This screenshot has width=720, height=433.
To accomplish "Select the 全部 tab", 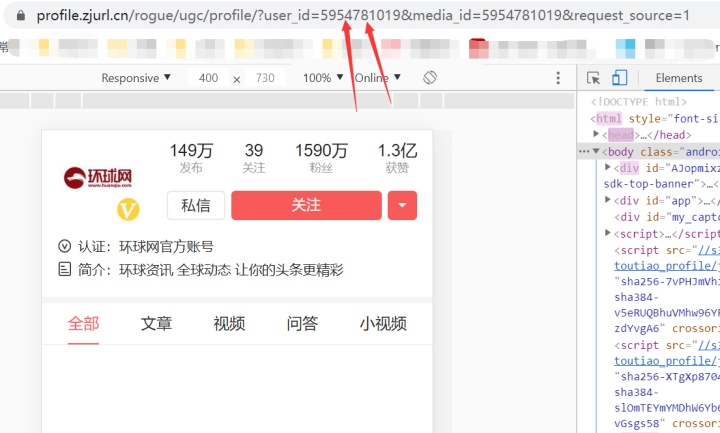I will pos(84,324).
